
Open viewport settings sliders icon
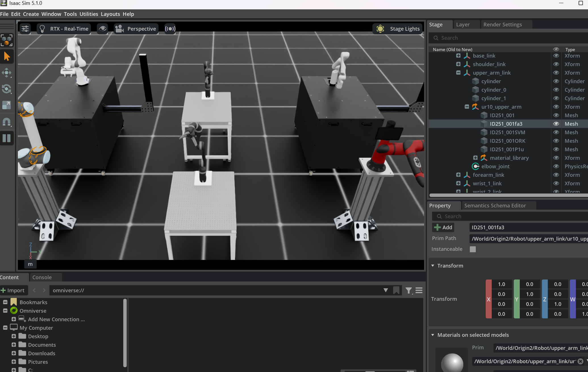tap(25, 29)
